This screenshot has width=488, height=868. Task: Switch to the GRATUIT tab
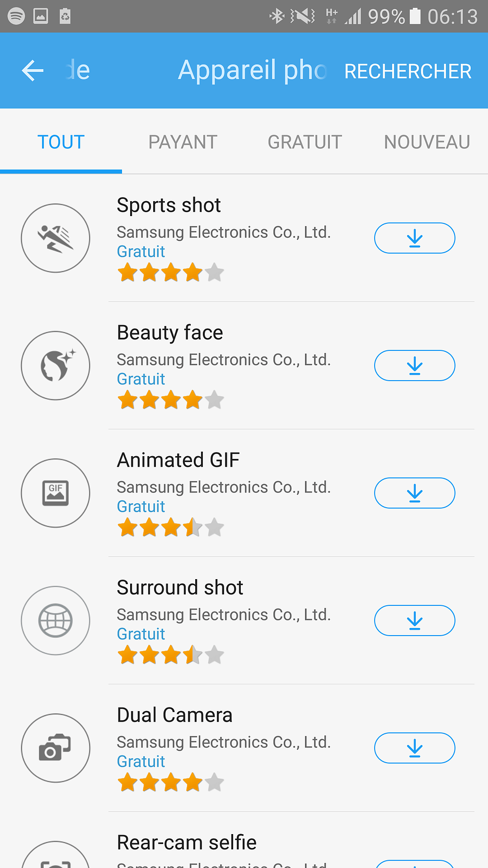click(305, 142)
